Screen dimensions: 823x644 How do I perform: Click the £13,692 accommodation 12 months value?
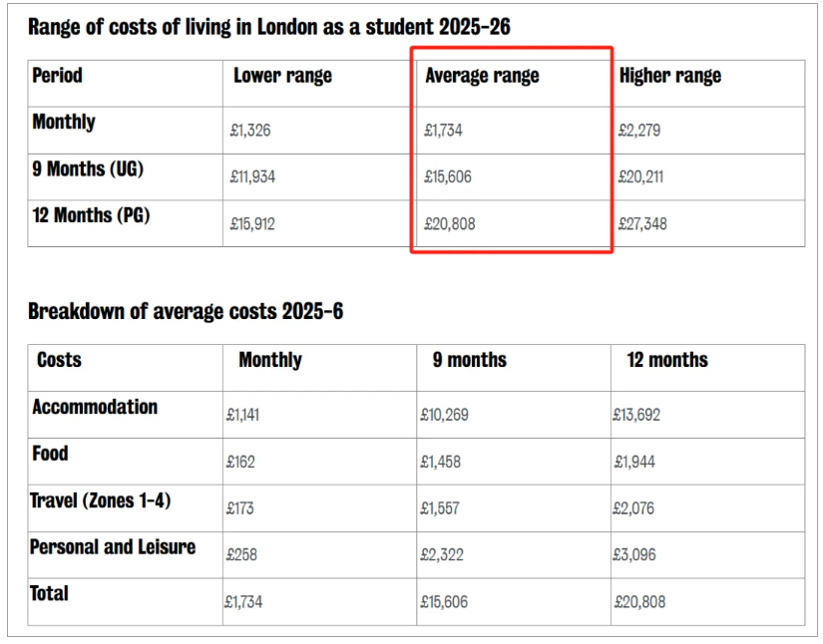tap(636, 415)
